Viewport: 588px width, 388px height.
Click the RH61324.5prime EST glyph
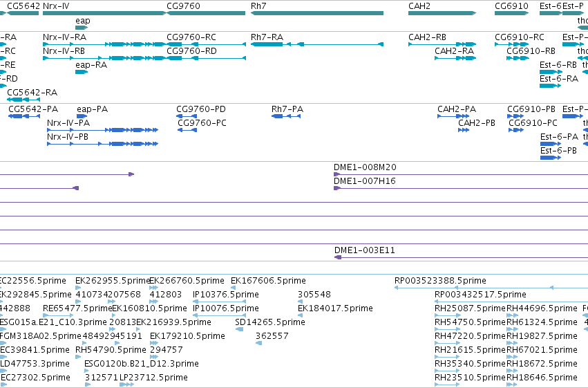[512, 329]
